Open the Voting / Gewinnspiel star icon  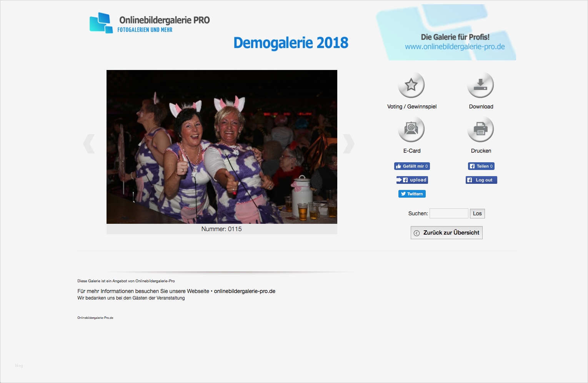pyautogui.click(x=411, y=85)
